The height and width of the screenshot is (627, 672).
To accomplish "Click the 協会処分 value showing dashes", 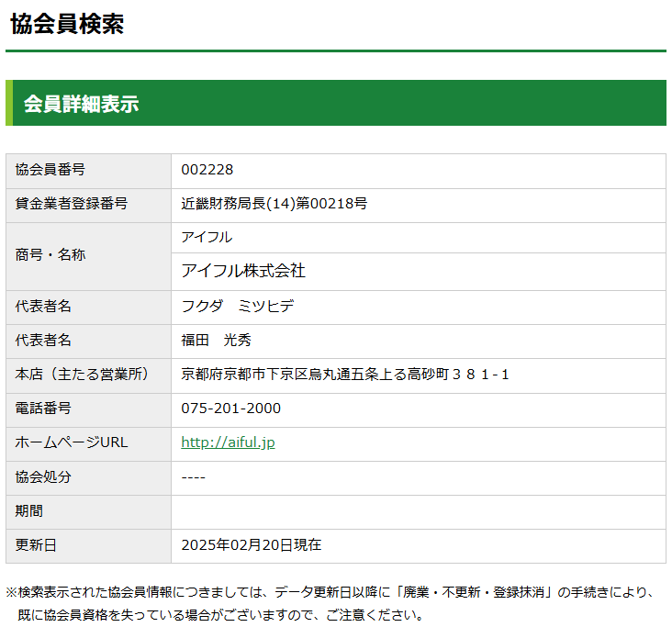I will pos(194,476).
